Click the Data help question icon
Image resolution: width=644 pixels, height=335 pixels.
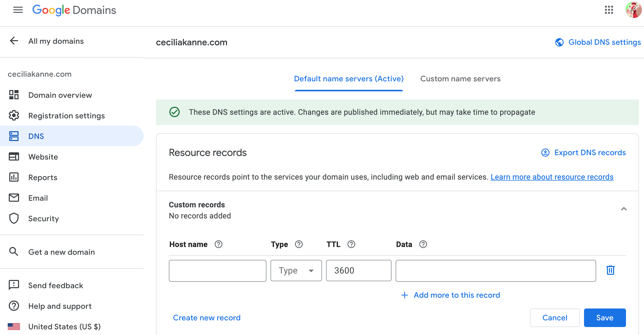423,244
